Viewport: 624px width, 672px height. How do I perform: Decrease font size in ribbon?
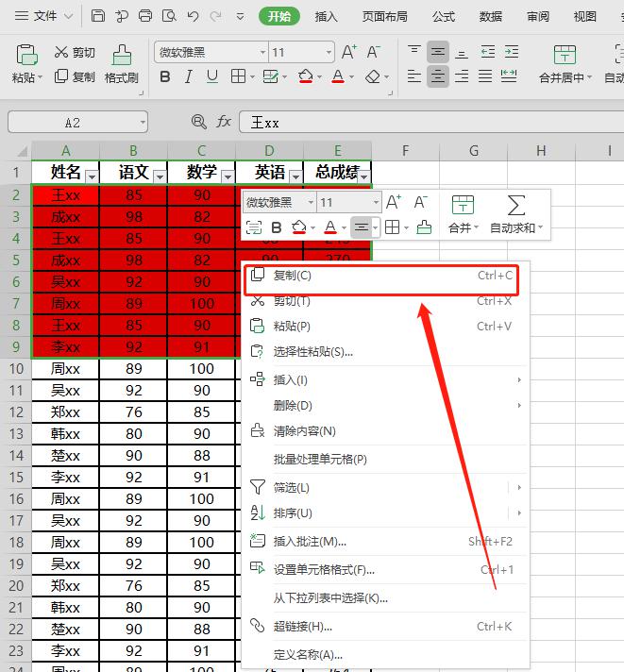point(373,52)
